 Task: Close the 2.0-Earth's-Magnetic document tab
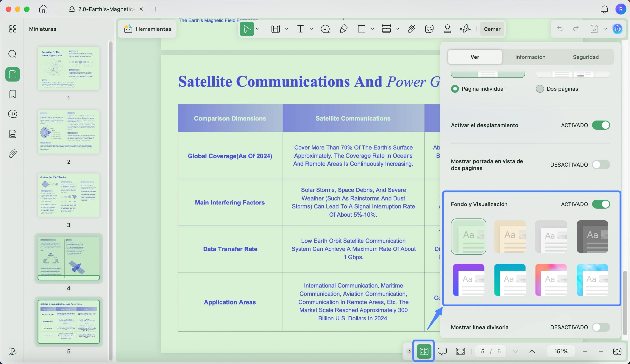pyautogui.click(x=141, y=9)
